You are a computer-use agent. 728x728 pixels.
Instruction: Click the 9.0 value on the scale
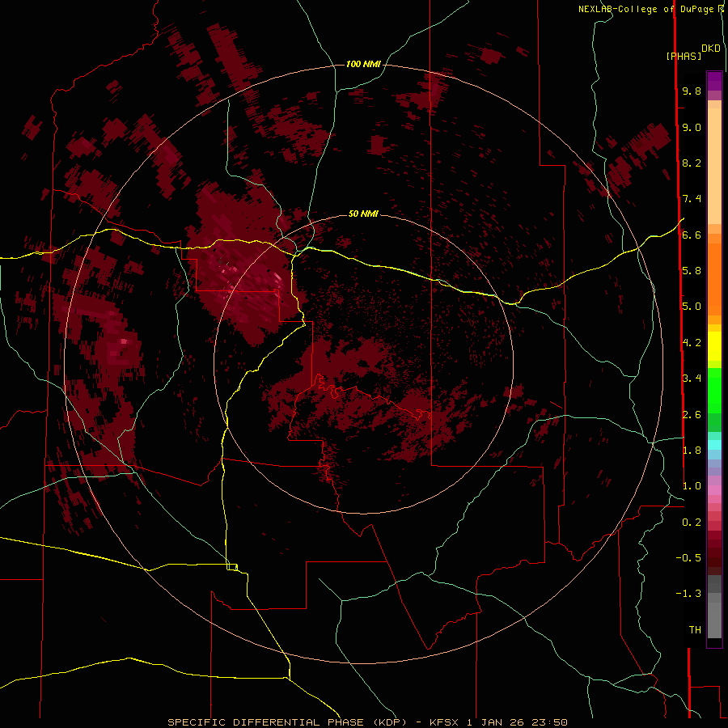tap(692, 127)
